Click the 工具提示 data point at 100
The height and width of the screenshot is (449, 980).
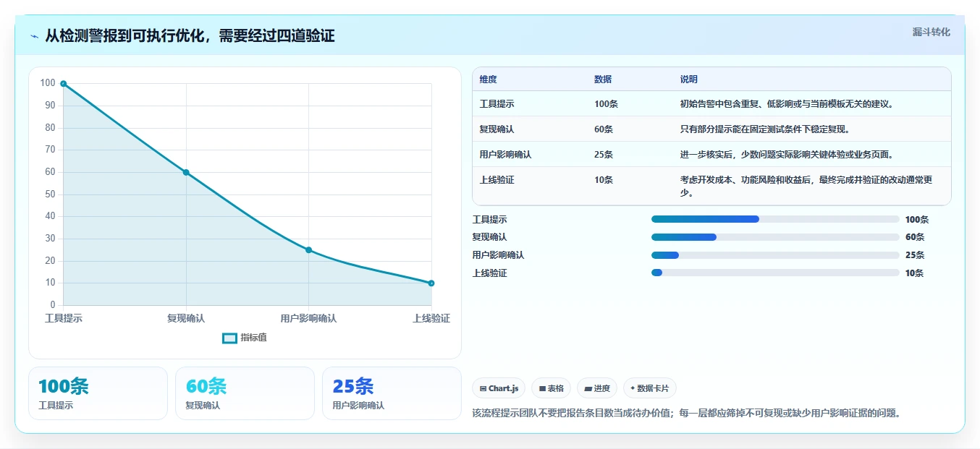coord(64,84)
